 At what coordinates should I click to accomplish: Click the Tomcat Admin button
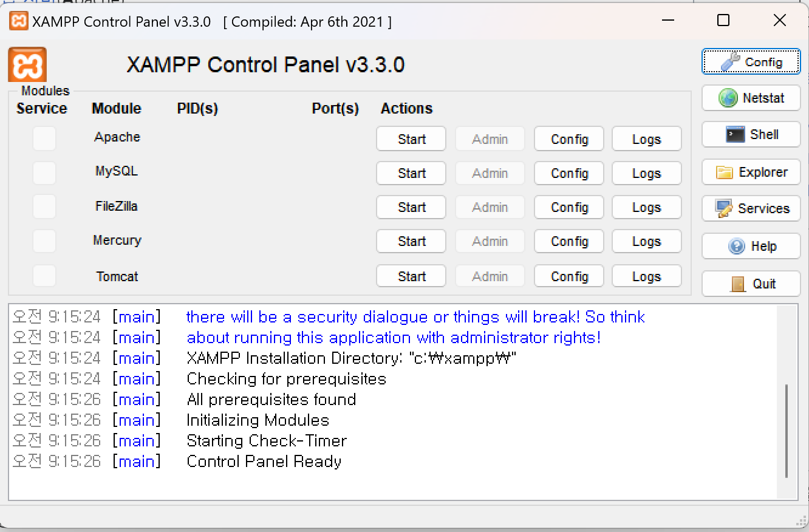click(490, 276)
